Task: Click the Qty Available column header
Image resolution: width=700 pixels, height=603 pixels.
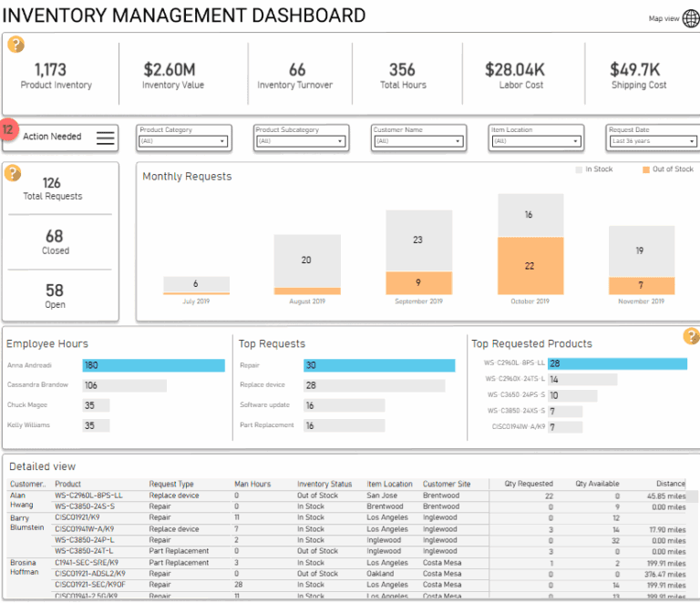Action: (x=597, y=484)
